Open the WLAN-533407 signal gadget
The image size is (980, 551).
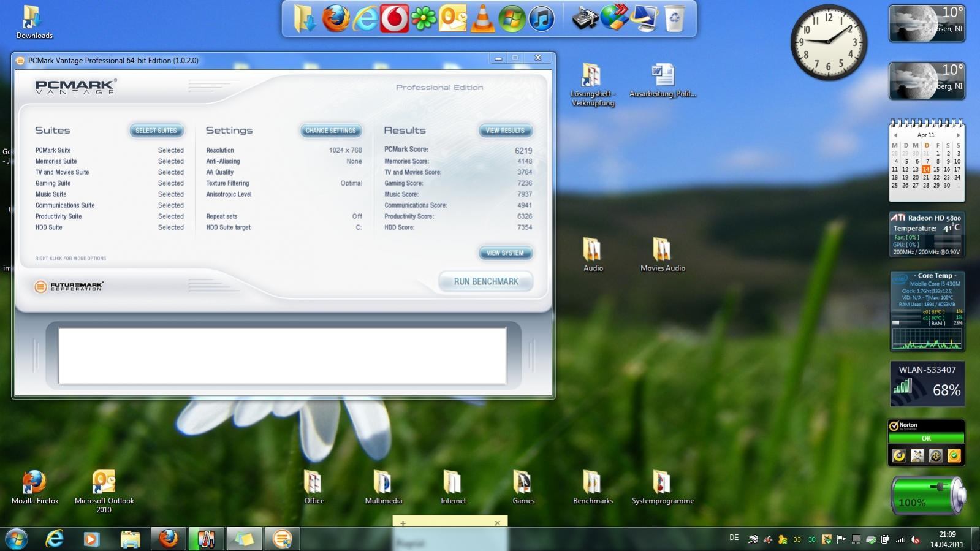[x=927, y=384]
